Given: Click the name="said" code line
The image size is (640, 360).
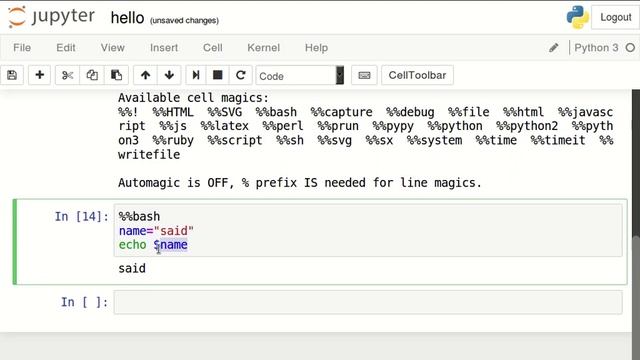Looking at the screenshot, I should [x=156, y=231].
